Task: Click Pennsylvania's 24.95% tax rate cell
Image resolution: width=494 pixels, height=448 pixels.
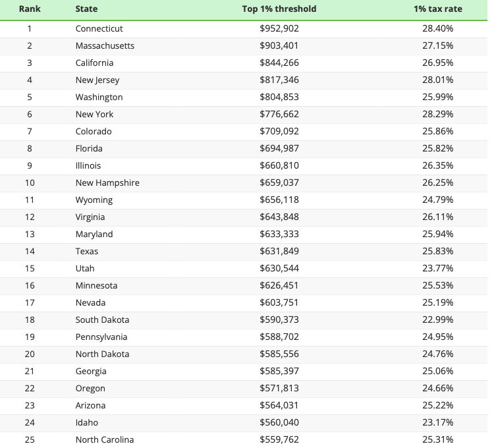Action: pyautogui.click(x=437, y=337)
